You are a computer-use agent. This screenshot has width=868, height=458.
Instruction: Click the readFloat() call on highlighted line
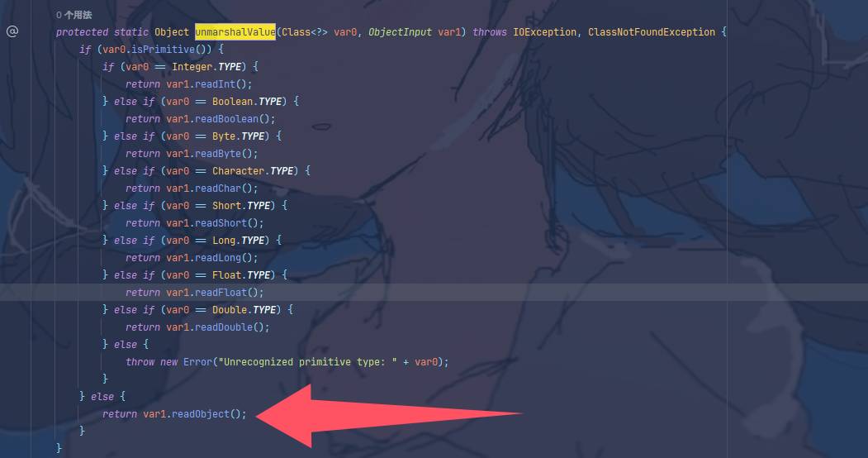[229, 293]
